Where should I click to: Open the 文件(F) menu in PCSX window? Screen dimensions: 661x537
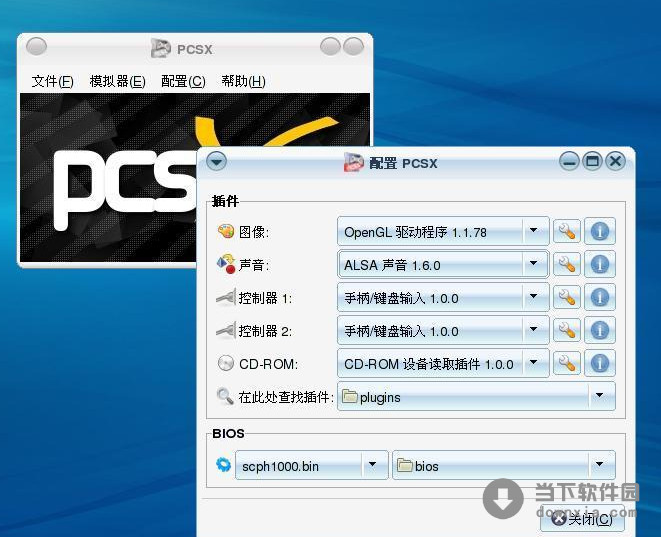[x=52, y=81]
